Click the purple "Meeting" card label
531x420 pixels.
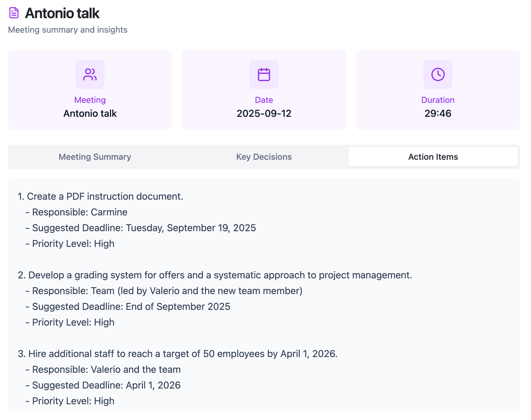[x=90, y=100]
